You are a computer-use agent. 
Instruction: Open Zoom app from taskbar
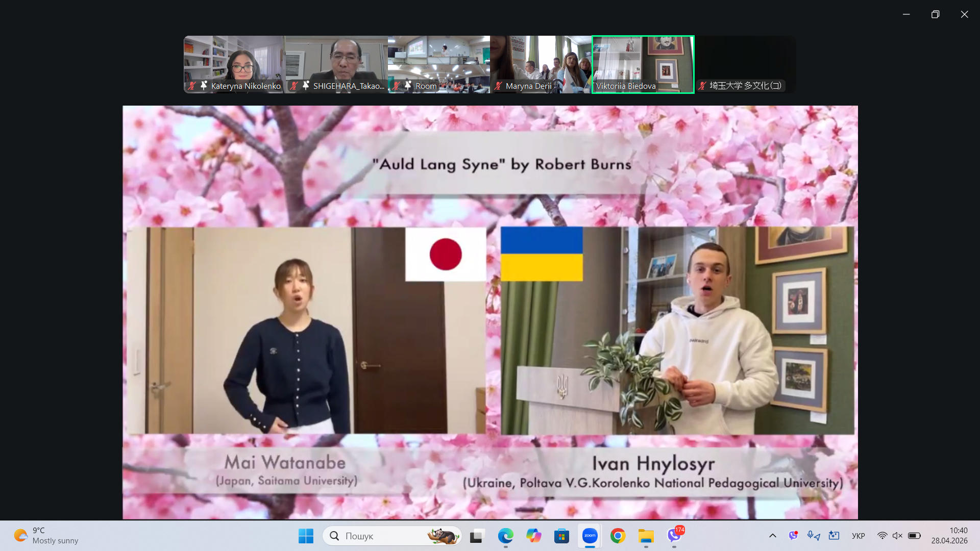click(x=590, y=536)
